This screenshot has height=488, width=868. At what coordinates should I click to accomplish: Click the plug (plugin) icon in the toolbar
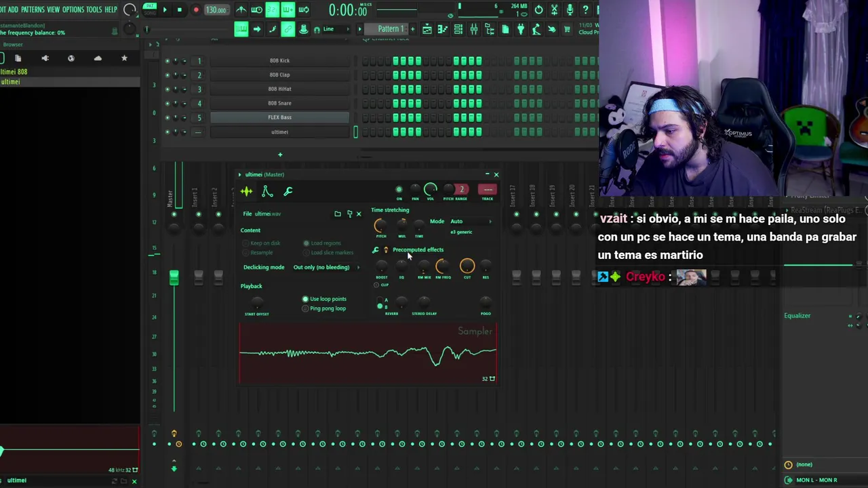point(521,28)
